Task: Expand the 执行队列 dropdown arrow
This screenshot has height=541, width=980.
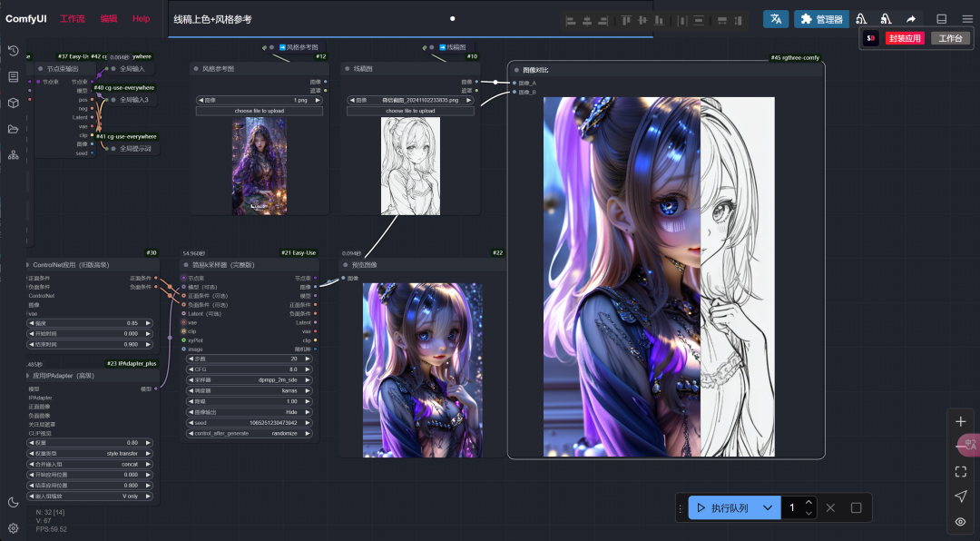Action: tap(768, 507)
